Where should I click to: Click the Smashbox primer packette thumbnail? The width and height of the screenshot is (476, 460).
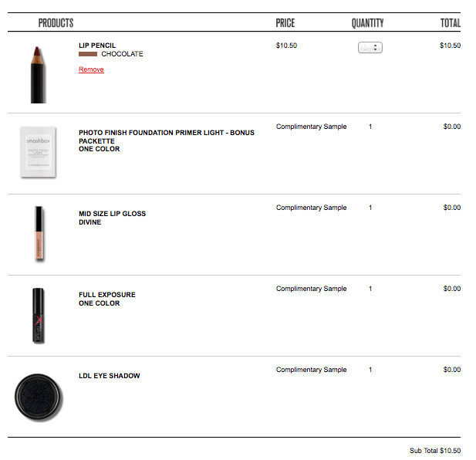(x=37, y=153)
